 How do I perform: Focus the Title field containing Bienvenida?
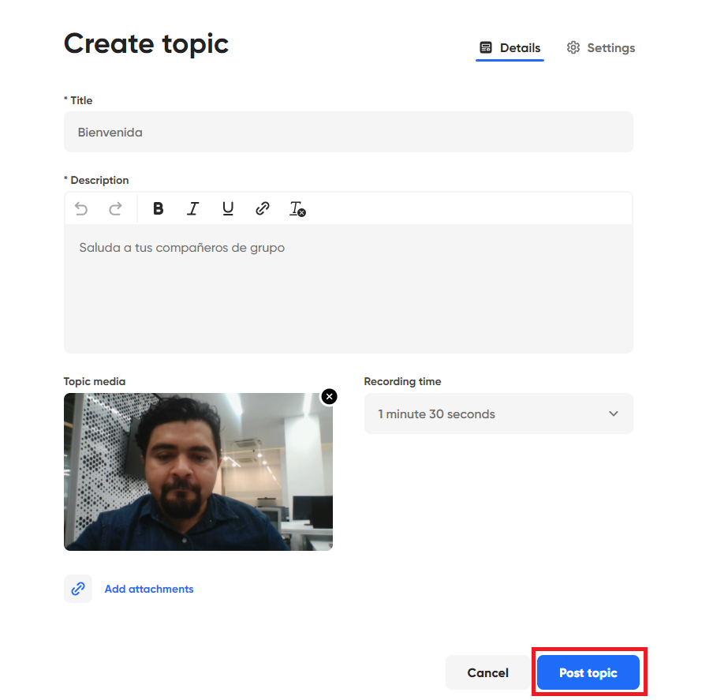point(348,132)
